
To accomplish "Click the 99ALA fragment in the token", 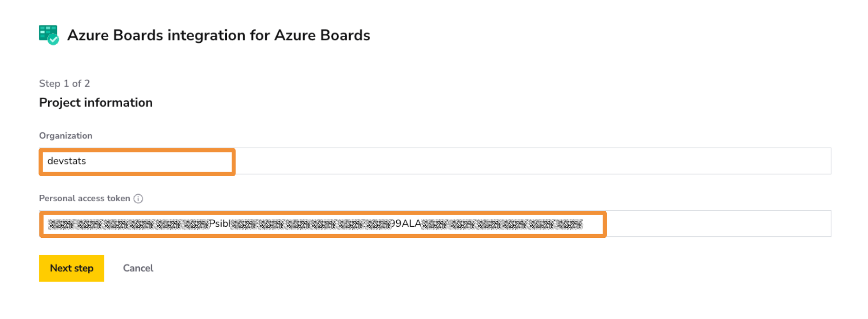I will click(406, 224).
